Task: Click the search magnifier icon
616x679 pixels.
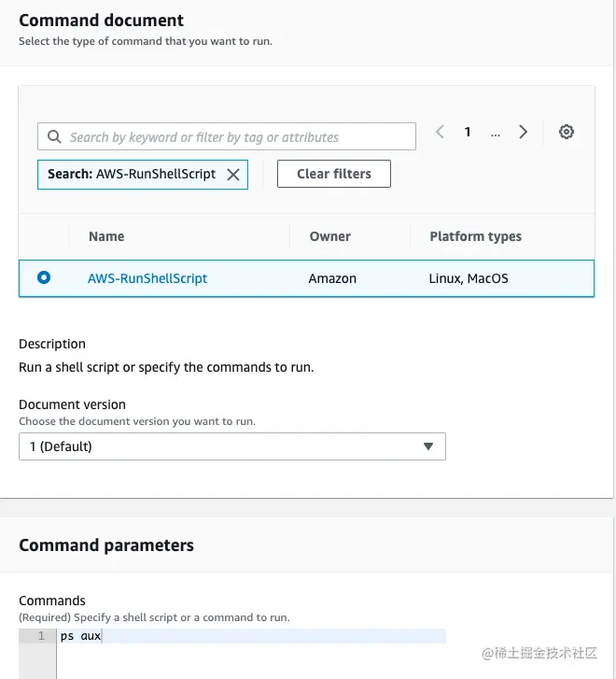Action: pyautogui.click(x=54, y=136)
